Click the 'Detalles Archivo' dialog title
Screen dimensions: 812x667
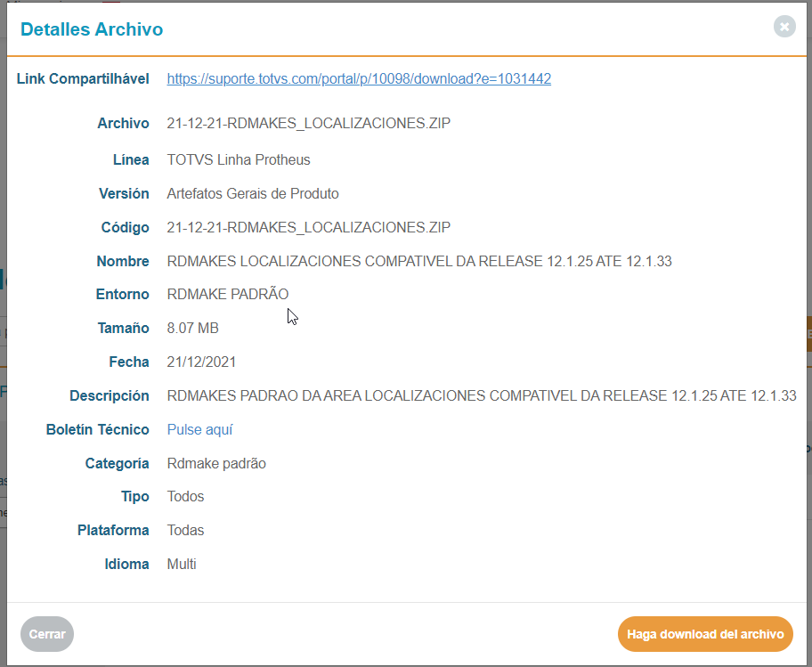[92, 29]
